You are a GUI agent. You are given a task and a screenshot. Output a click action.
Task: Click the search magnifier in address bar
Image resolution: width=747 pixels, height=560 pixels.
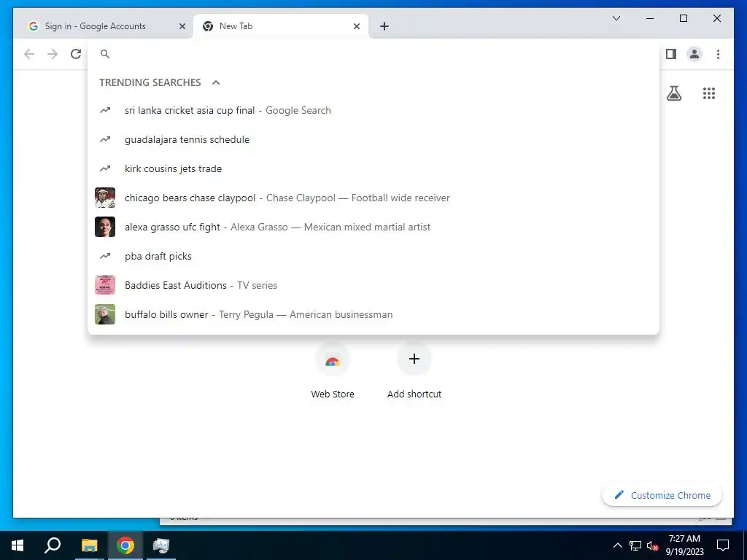105,54
